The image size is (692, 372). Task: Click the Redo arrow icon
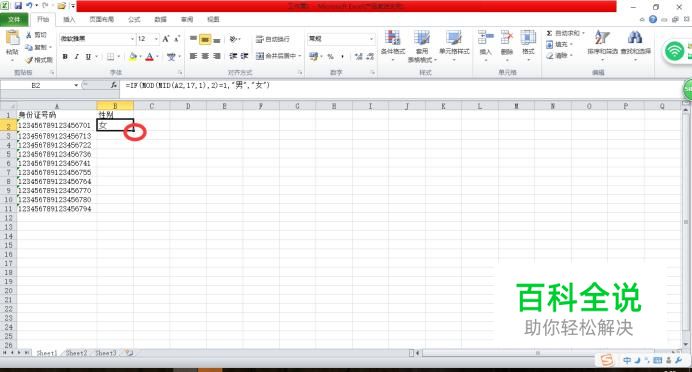tap(45, 6)
